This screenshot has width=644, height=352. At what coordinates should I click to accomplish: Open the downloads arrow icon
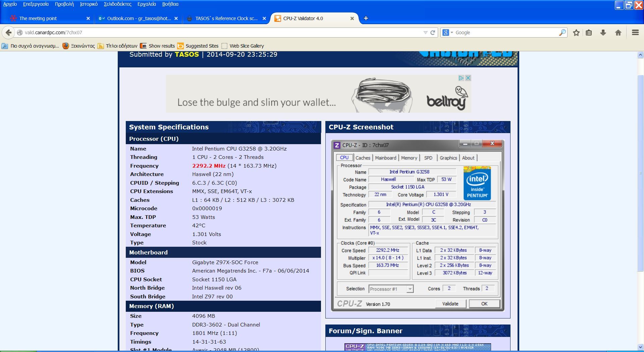[603, 33]
